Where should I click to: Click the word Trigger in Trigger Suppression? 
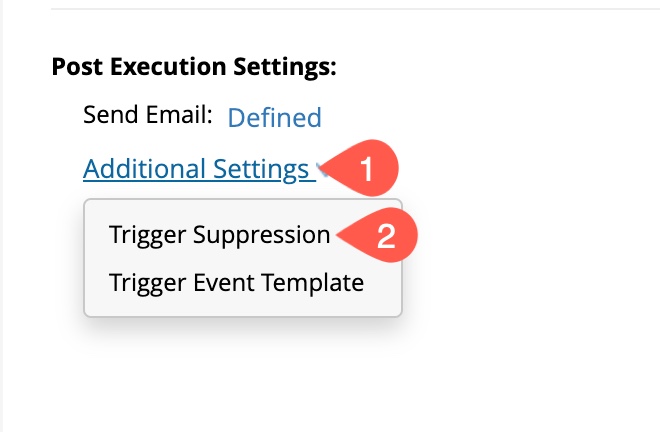coord(147,235)
